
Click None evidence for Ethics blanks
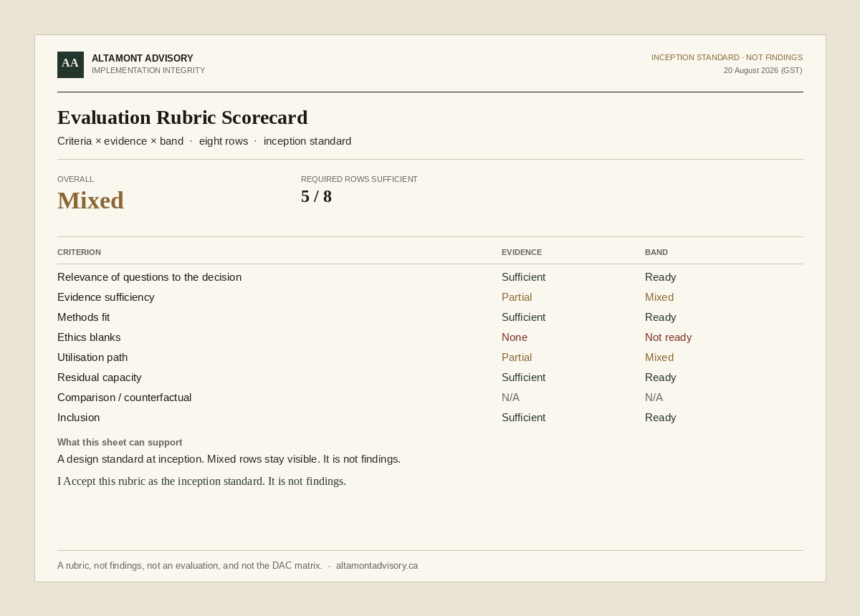(515, 337)
